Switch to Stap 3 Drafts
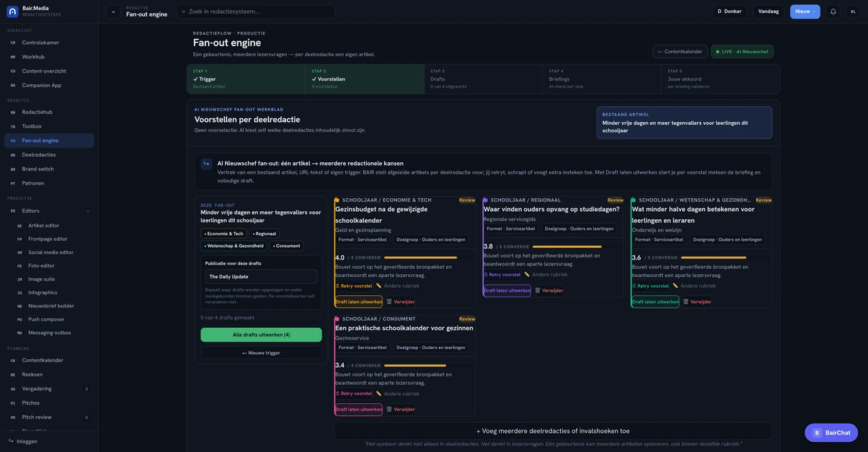Image resolution: width=868 pixels, height=452 pixels. (483, 79)
